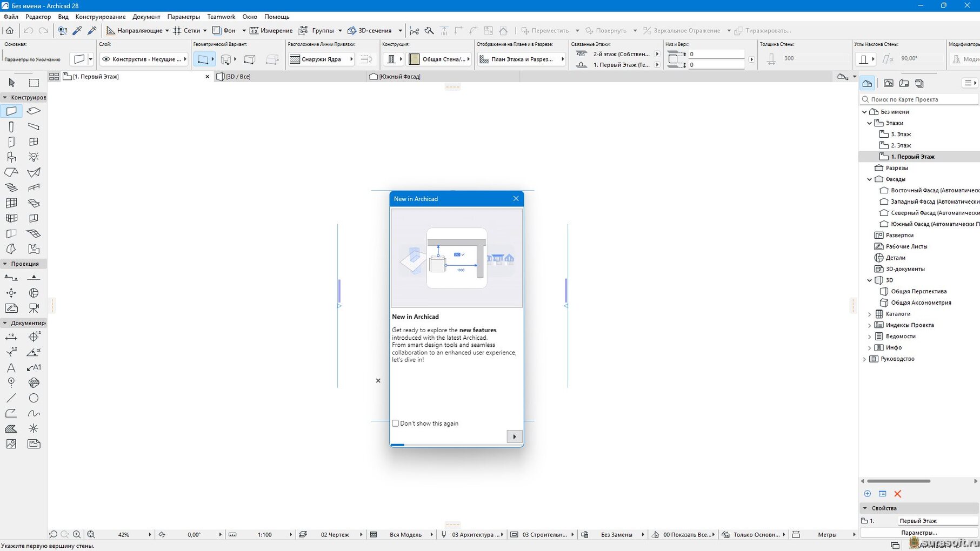Click the 1:100 scale button
Image resolution: width=980 pixels, height=551 pixels.
click(265, 534)
